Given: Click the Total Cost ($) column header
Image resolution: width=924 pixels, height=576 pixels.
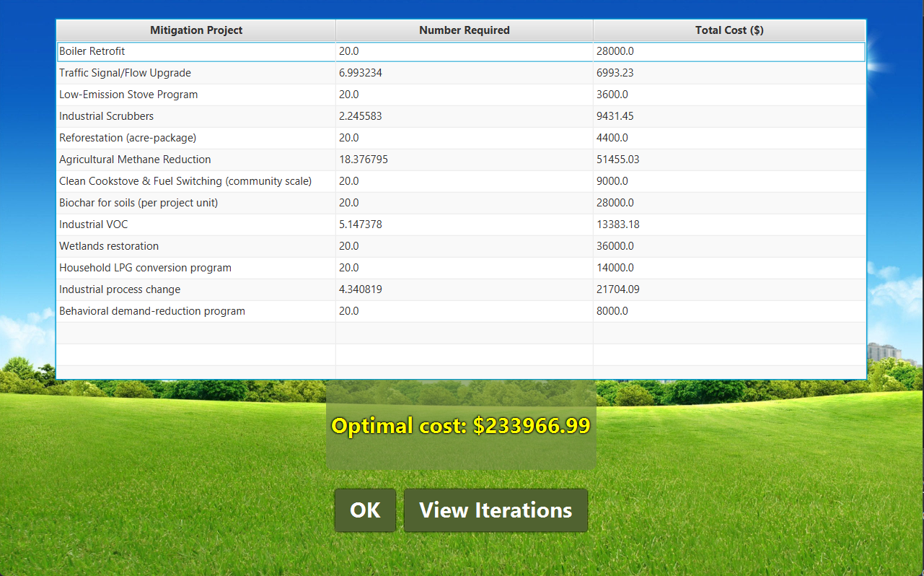Looking at the screenshot, I should (729, 30).
